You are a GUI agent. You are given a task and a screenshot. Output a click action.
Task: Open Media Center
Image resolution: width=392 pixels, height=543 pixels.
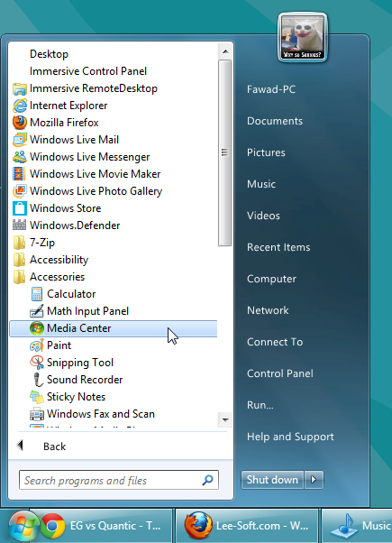click(114, 328)
